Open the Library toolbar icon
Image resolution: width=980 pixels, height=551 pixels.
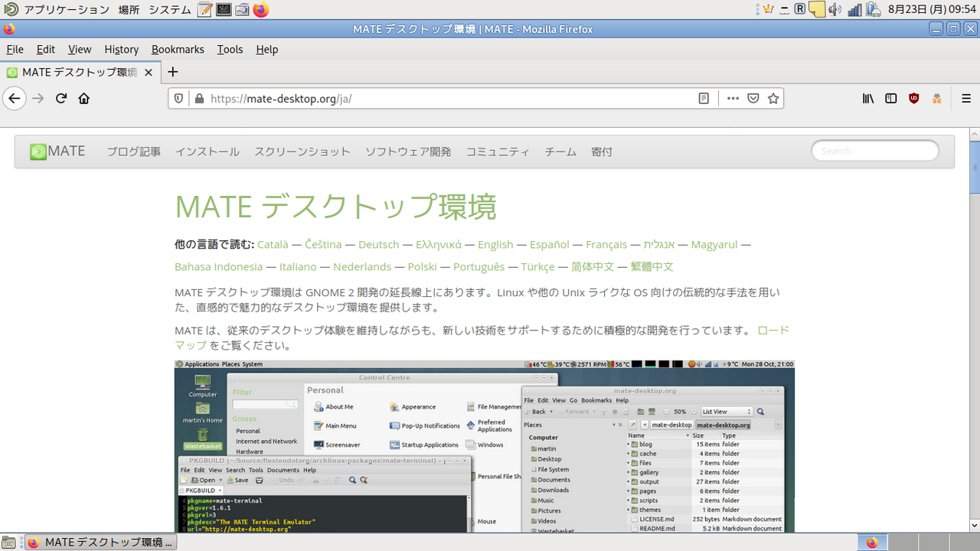tap(868, 98)
